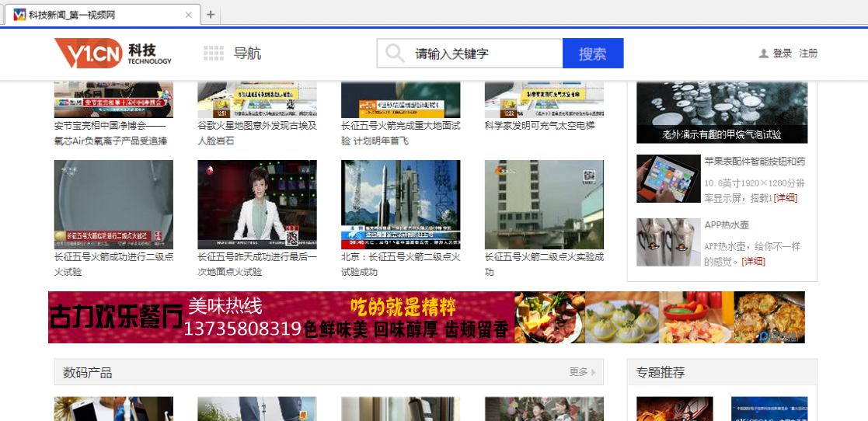Open the APP热水壶 article title
Viewport: 868px width, 421px height.
(x=727, y=224)
